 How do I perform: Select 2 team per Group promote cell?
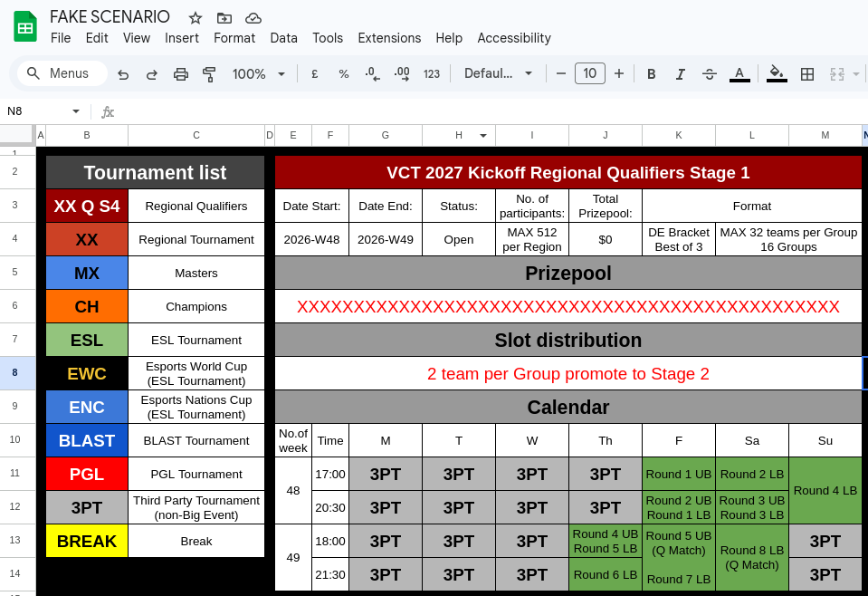568,373
